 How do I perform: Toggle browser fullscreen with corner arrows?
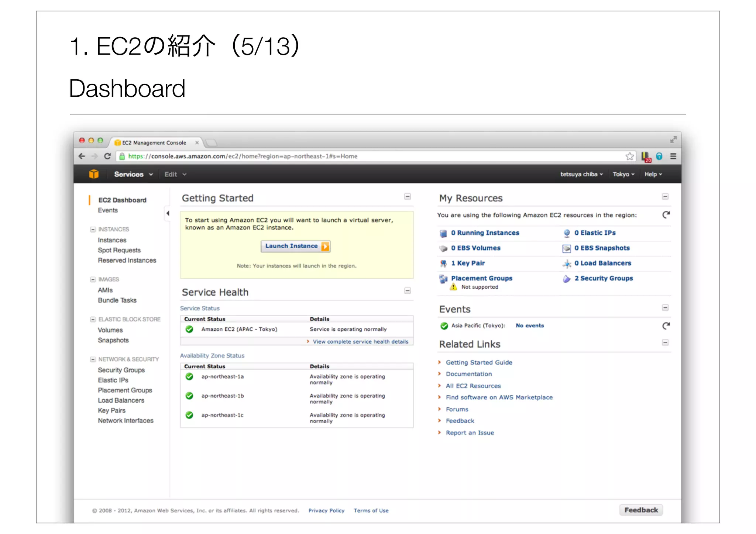673,139
